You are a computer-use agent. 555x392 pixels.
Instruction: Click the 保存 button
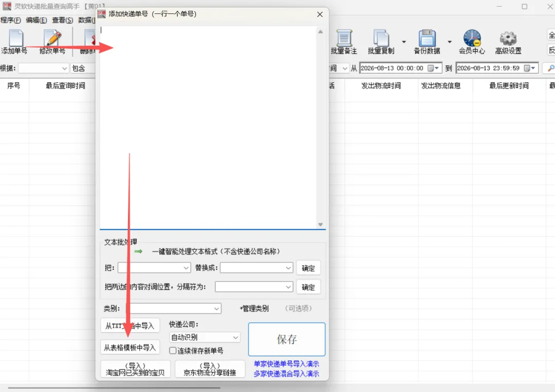pyautogui.click(x=287, y=339)
